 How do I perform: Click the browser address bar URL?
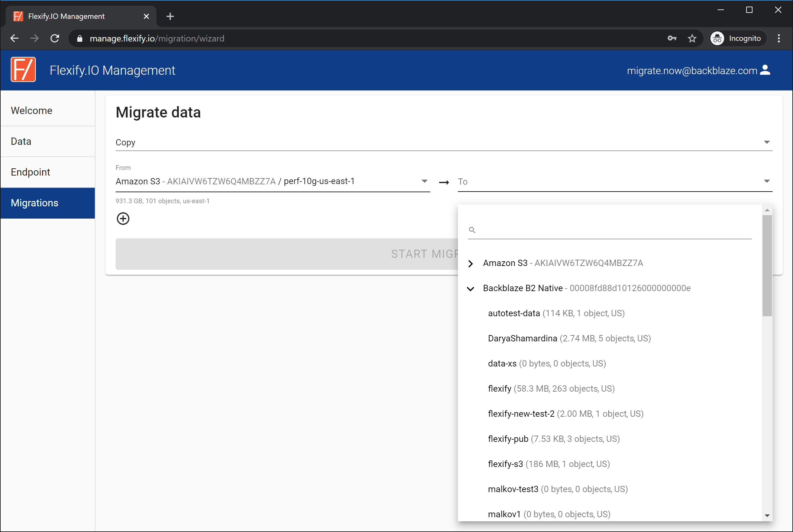[157, 39]
